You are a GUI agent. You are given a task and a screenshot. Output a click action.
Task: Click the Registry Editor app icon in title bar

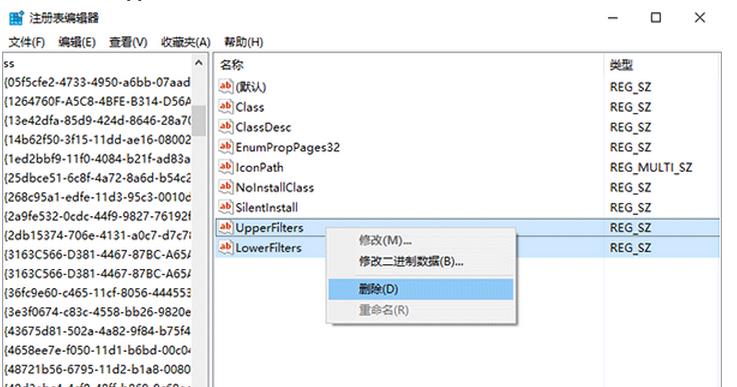pos(16,18)
